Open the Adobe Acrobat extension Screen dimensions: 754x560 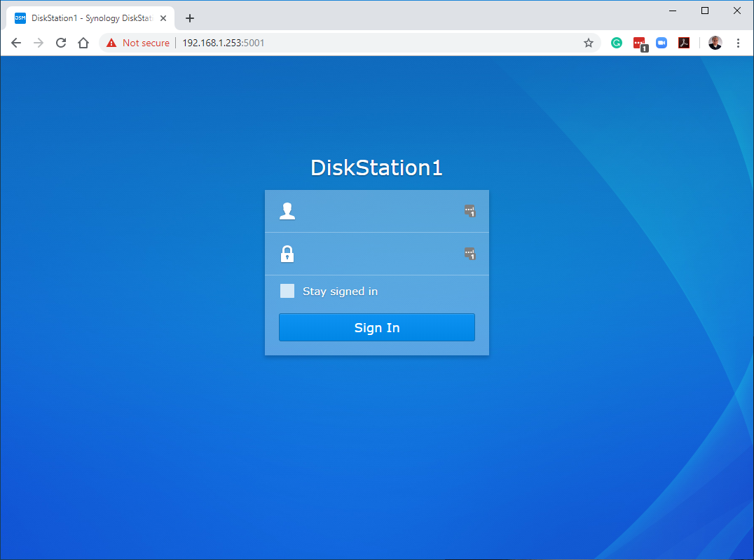click(x=684, y=43)
